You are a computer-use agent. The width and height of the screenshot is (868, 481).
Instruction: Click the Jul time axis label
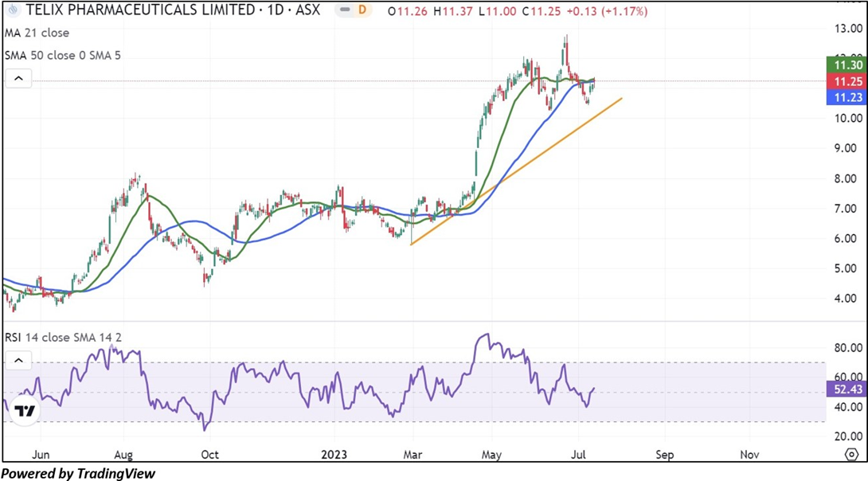click(x=578, y=455)
